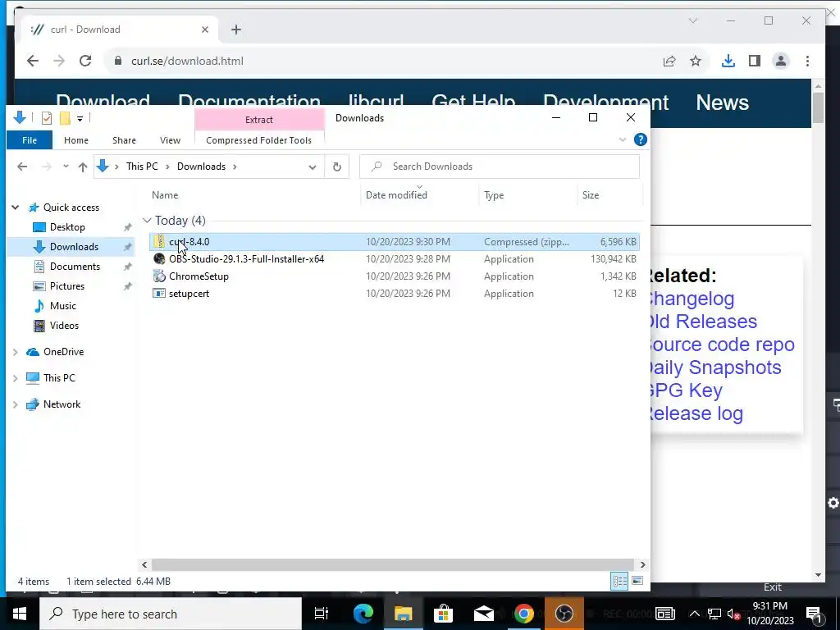Open a new Chrome tab
840x630 pixels.
tap(236, 30)
